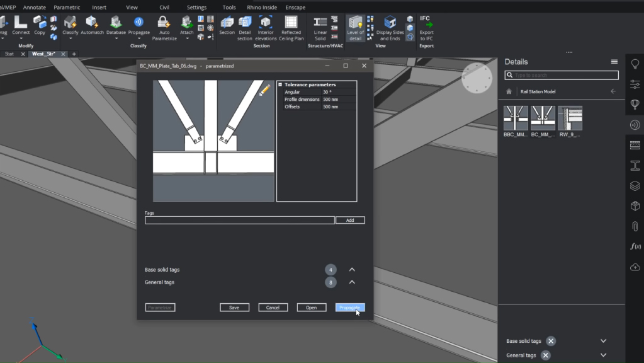Screen dimensions: 644x363
Task: Clear Base solid tags filter in Details panel
Action: coord(551,341)
